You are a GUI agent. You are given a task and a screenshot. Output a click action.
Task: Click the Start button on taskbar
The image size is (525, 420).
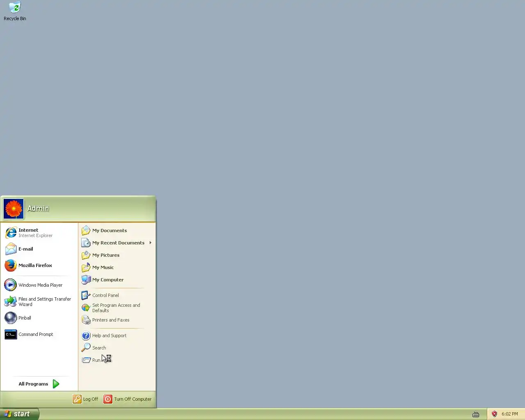click(x=20, y=414)
